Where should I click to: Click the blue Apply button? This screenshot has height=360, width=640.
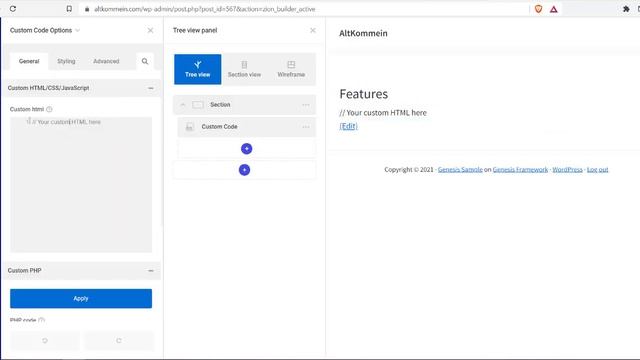(x=81, y=298)
